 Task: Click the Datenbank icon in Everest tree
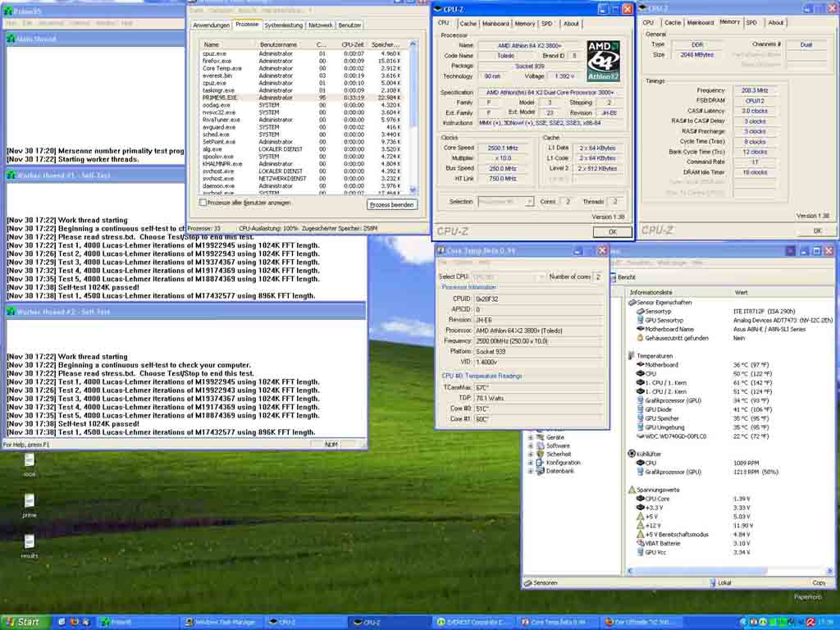click(x=540, y=471)
